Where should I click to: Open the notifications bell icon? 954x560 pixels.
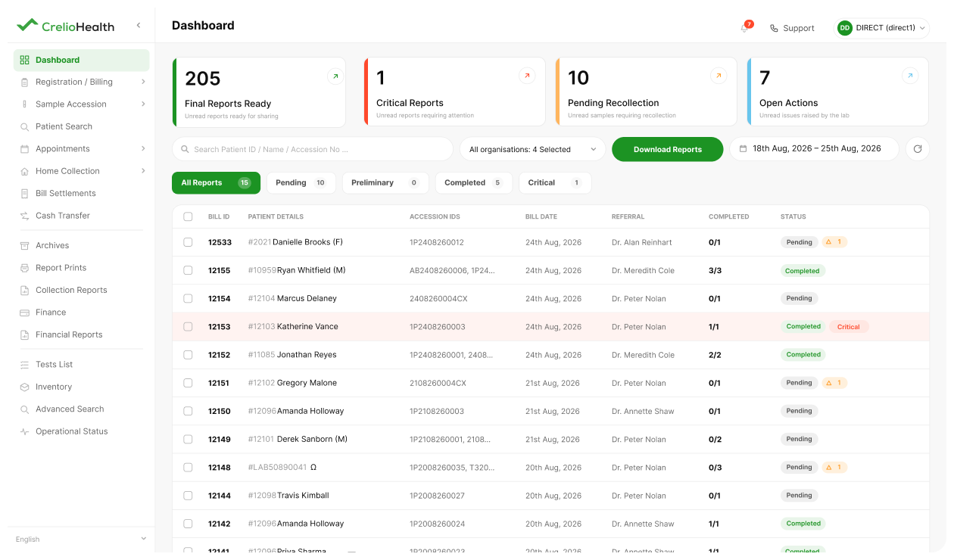(745, 28)
